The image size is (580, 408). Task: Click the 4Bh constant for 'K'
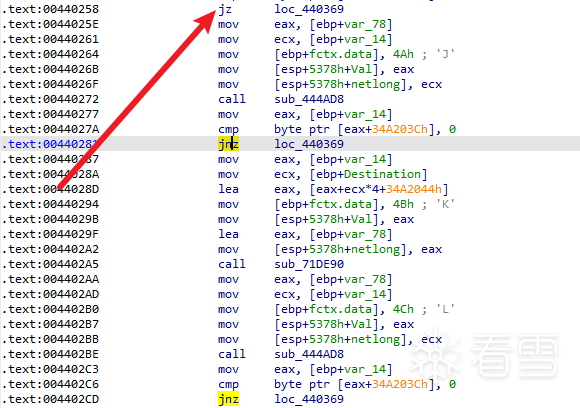(x=403, y=204)
